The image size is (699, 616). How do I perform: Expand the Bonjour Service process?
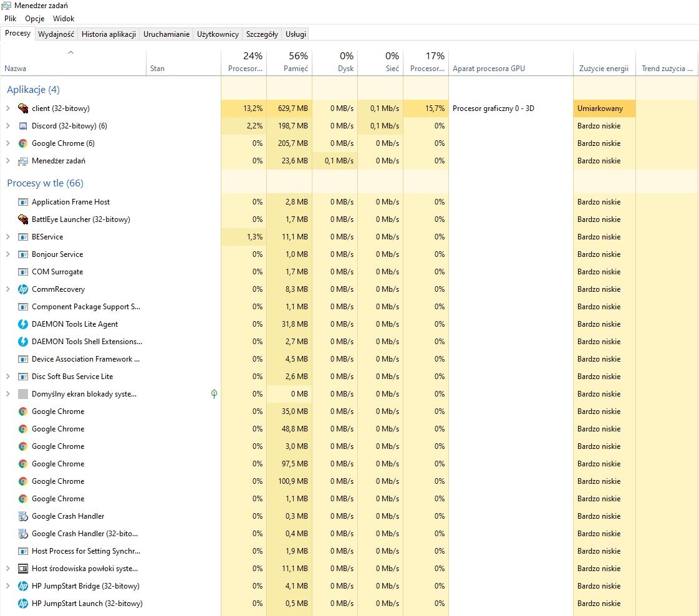point(7,254)
